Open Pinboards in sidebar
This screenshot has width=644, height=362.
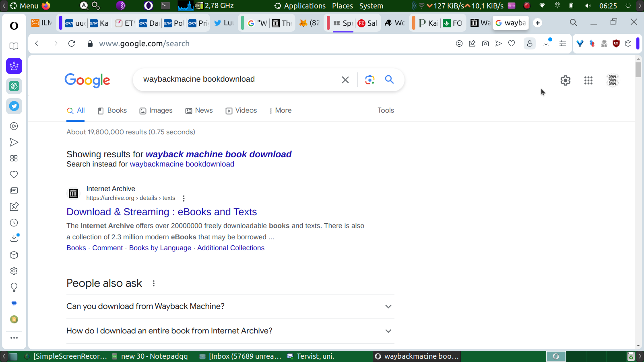[14, 207]
